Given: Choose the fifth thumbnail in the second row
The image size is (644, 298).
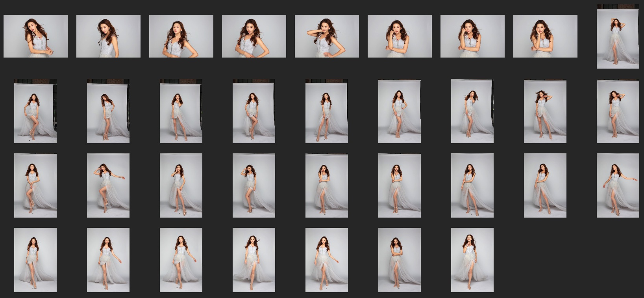Looking at the screenshot, I should click(327, 111).
